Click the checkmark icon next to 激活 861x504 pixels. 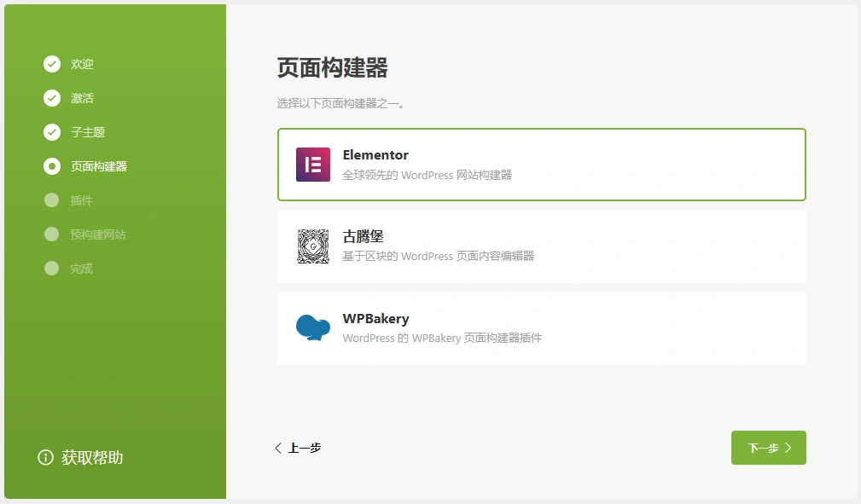pyautogui.click(x=52, y=97)
